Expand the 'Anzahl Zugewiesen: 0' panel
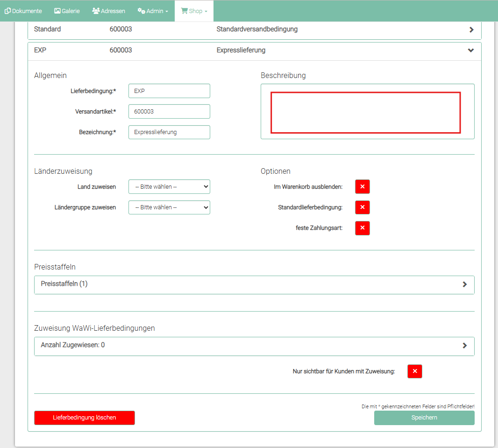The width and height of the screenshot is (498, 448). point(464,346)
